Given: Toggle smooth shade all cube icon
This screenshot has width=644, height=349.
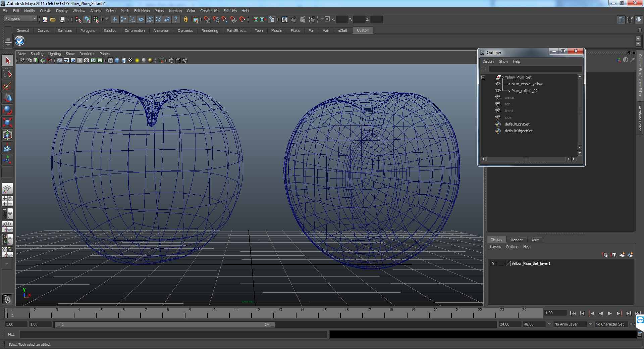Looking at the screenshot, I should (117, 60).
